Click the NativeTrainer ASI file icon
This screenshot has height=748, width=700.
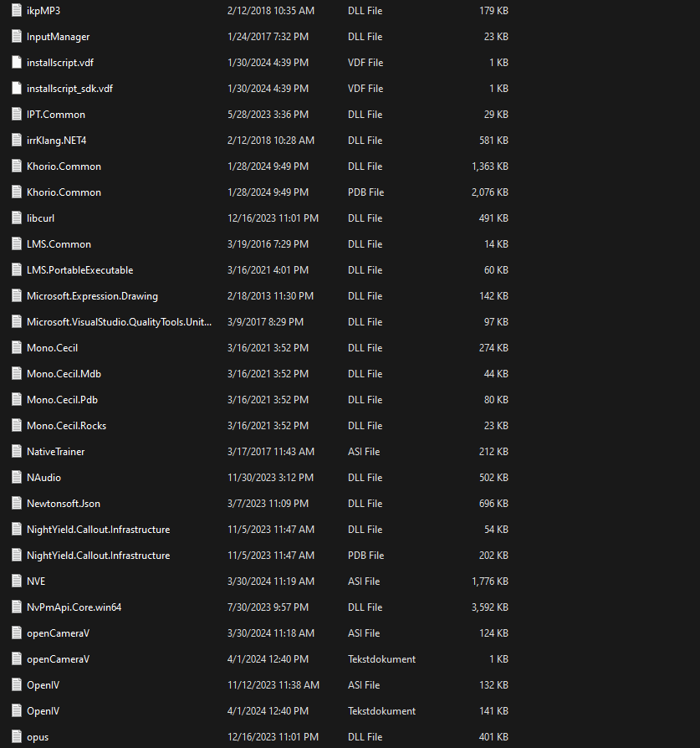pos(17,452)
